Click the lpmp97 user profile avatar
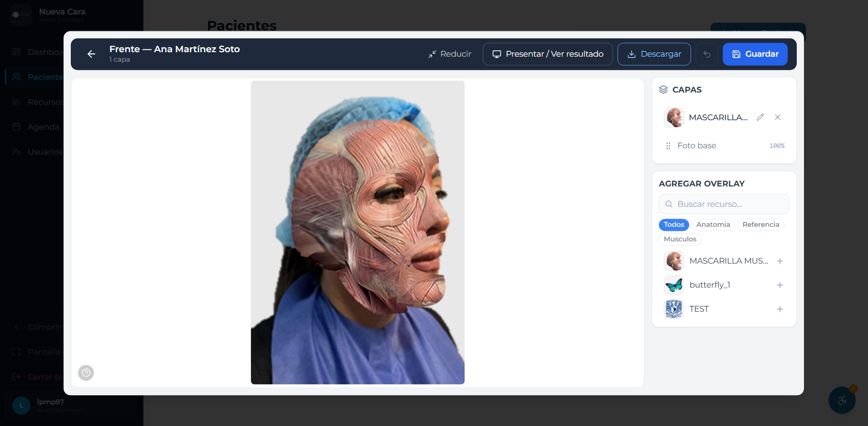 pos(21,405)
